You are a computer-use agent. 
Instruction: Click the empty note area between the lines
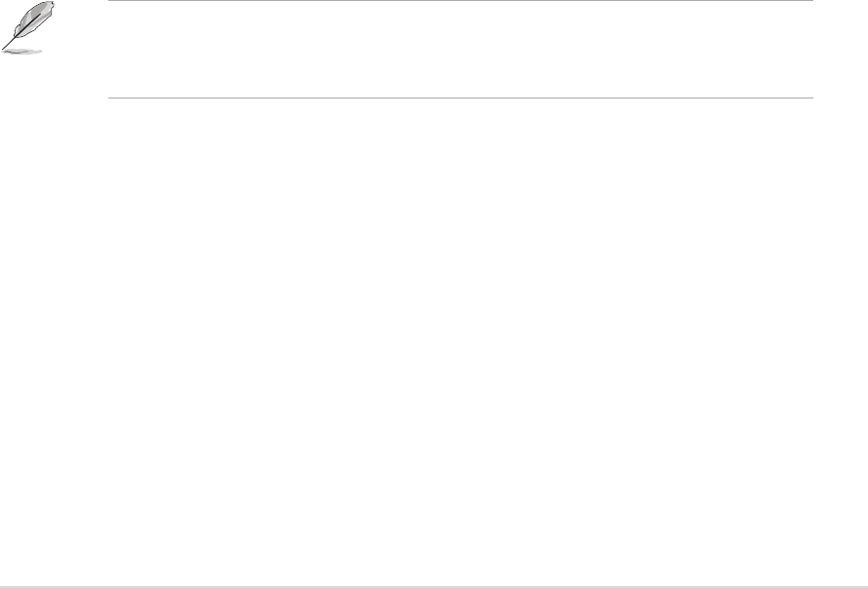click(458, 49)
